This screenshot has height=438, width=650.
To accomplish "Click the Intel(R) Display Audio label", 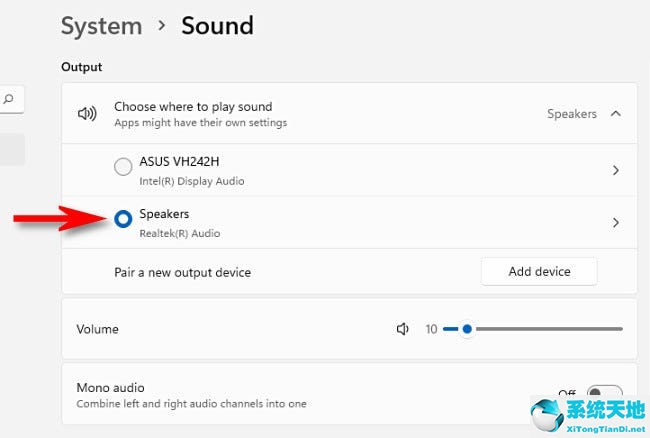I will (192, 181).
